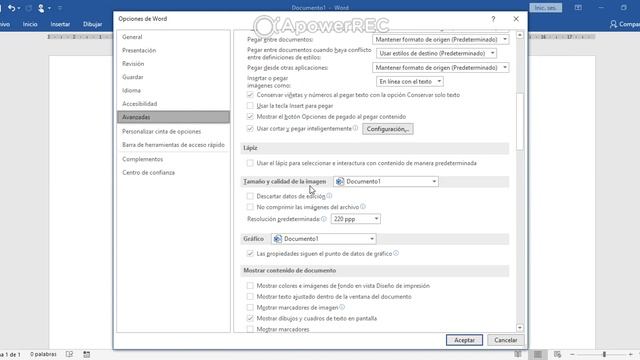This screenshot has width=640, height=360.
Task: Click the macro recording icon in status bar
Action: [87, 354]
